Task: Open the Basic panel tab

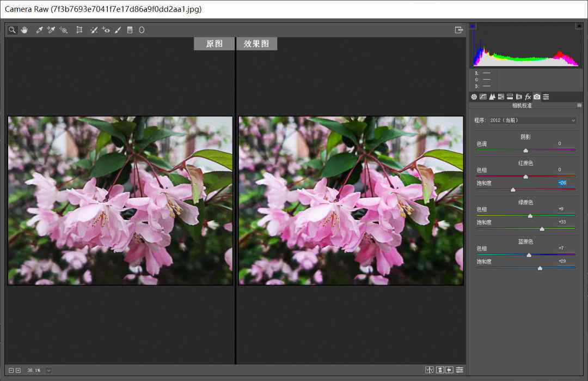Action: coord(474,97)
